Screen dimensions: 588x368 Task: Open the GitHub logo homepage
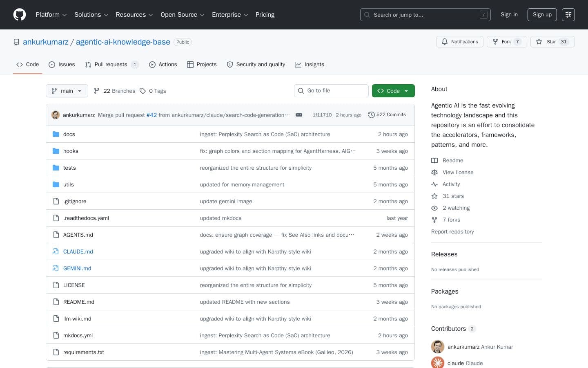tap(20, 15)
